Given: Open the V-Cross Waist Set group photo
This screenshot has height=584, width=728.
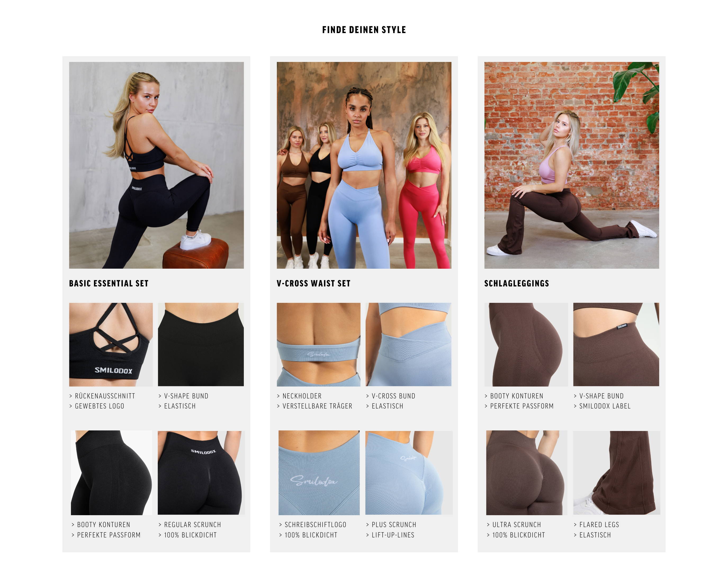Looking at the screenshot, I should pyautogui.click(x=364, y=165).
